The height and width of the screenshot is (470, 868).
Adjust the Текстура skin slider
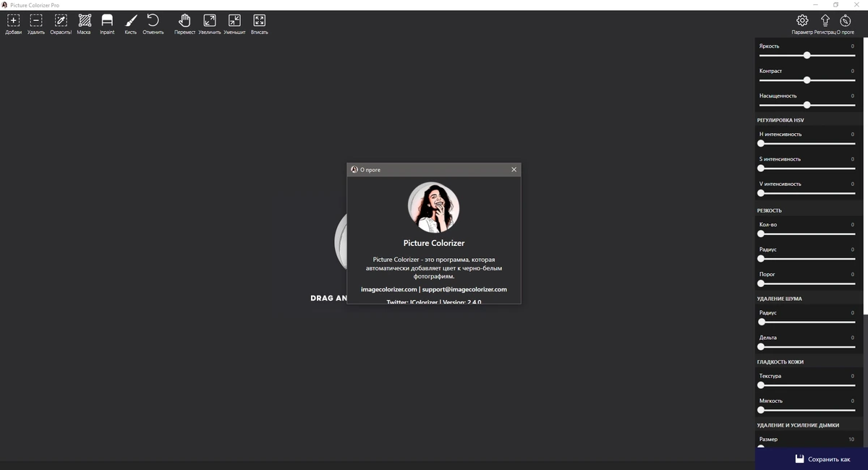[x=807, y=385]
